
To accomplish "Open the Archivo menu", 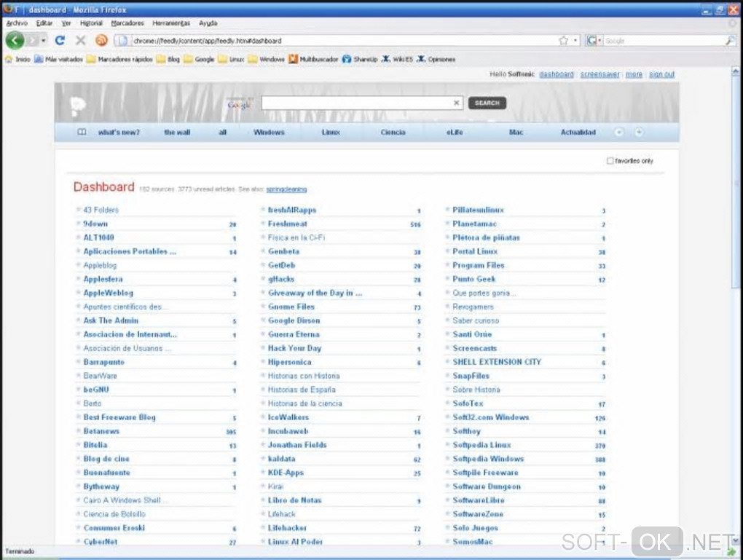I will pyautogui.click(x=17, y=23).
